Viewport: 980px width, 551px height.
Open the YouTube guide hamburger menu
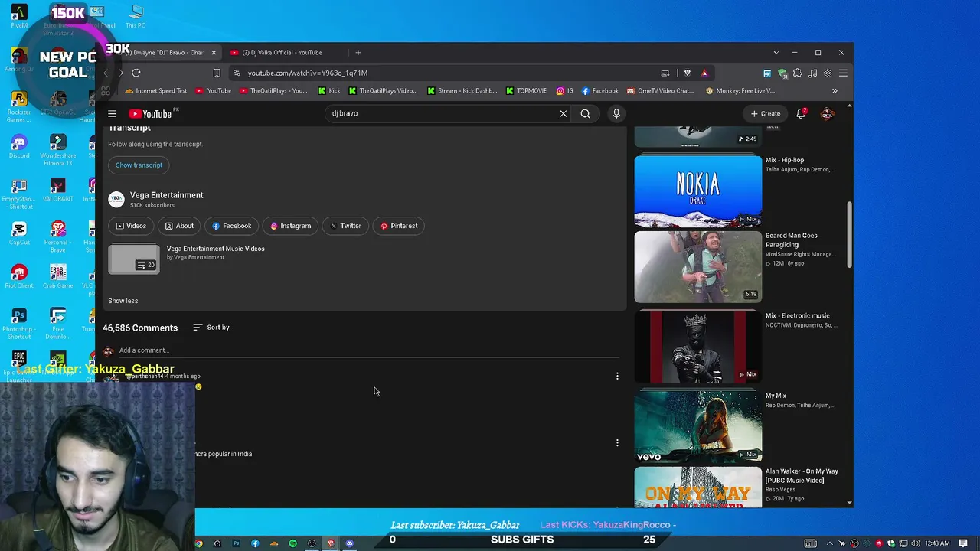pos(112,114)
